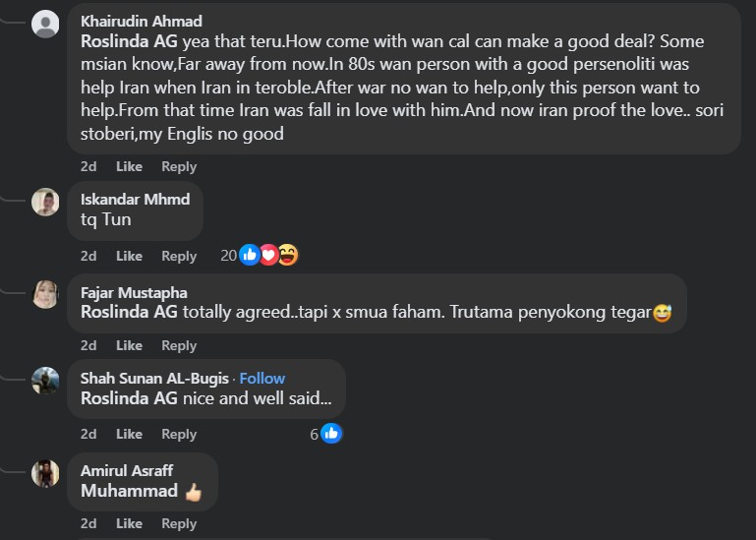Viewport: 756px width, 540px height.
Task: Reply to Khairudin Ahmad's comment
Action: (x=179, y=167)
